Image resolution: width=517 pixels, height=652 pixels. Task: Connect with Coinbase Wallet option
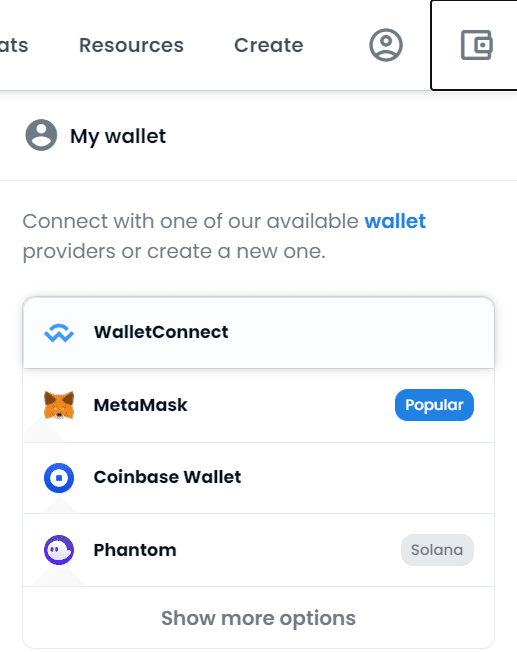click(x=259, y=478)
